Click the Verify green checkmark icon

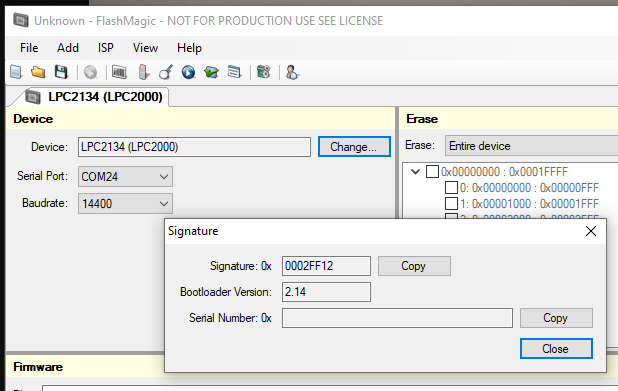point(211,72)
